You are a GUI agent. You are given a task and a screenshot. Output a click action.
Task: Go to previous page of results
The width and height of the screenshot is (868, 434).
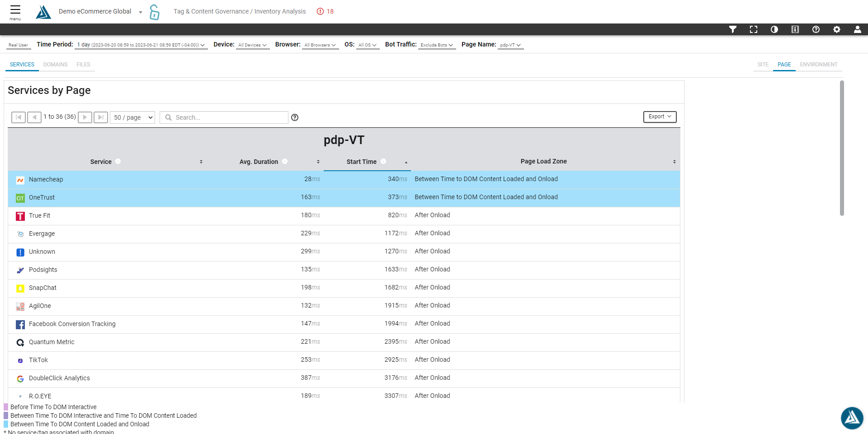pyautogui.click(x=34, y=117)
